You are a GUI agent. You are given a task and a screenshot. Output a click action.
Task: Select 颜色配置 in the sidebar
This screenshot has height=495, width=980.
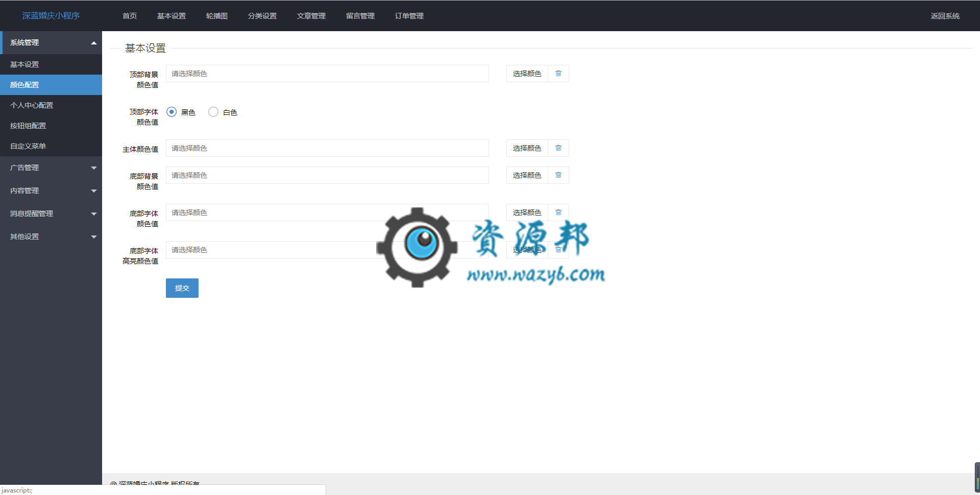(51, 85)
